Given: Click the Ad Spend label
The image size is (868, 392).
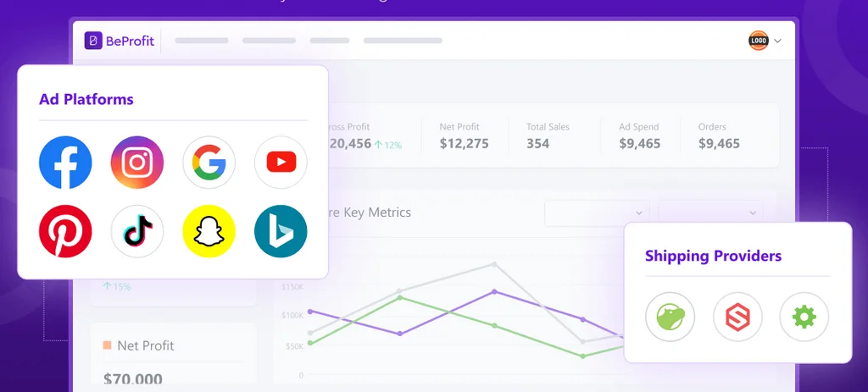Looking at the screenshot, I should pos(639,127).
